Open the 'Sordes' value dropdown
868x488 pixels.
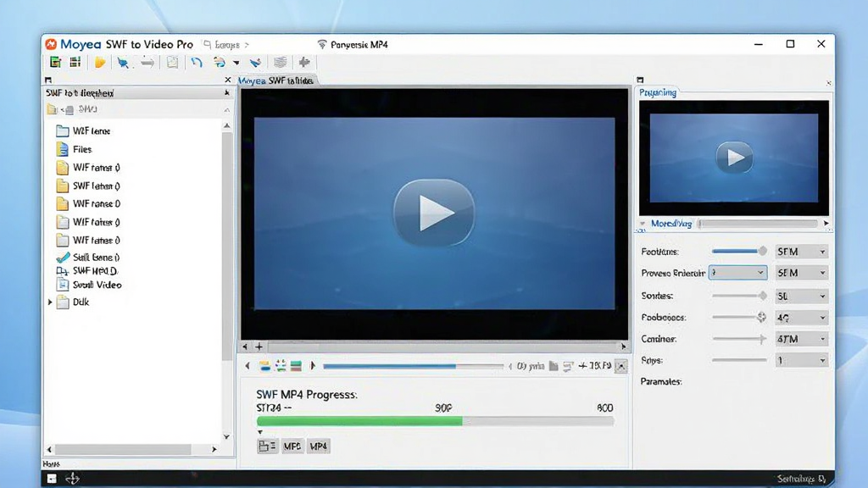(x=801, y=296)
